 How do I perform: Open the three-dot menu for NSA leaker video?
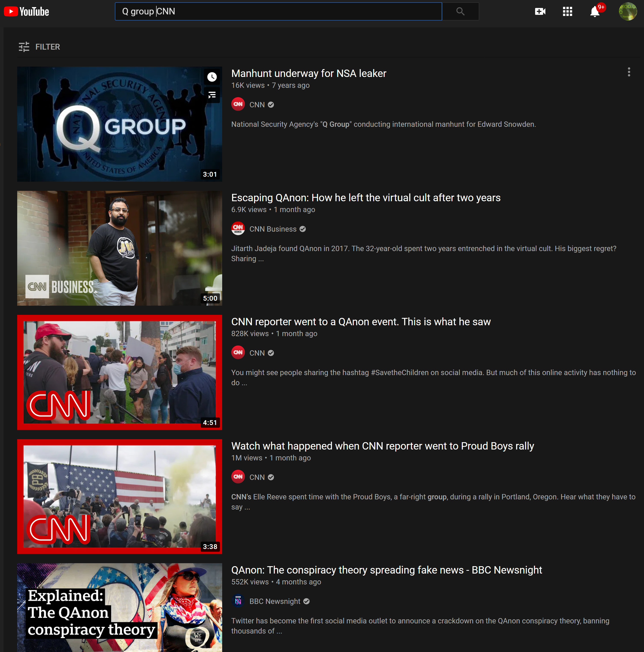click(x=629, y=72)
